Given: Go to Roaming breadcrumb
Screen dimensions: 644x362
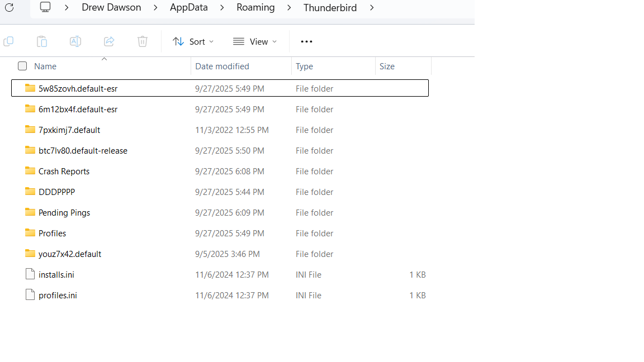Looking at the screenshot, I should click(x=255, y=7).
